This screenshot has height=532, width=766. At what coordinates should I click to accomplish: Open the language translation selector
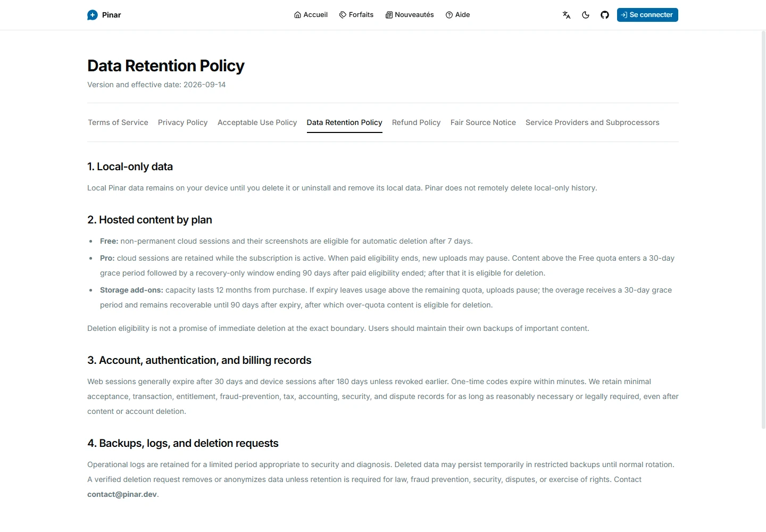[567, 15]
